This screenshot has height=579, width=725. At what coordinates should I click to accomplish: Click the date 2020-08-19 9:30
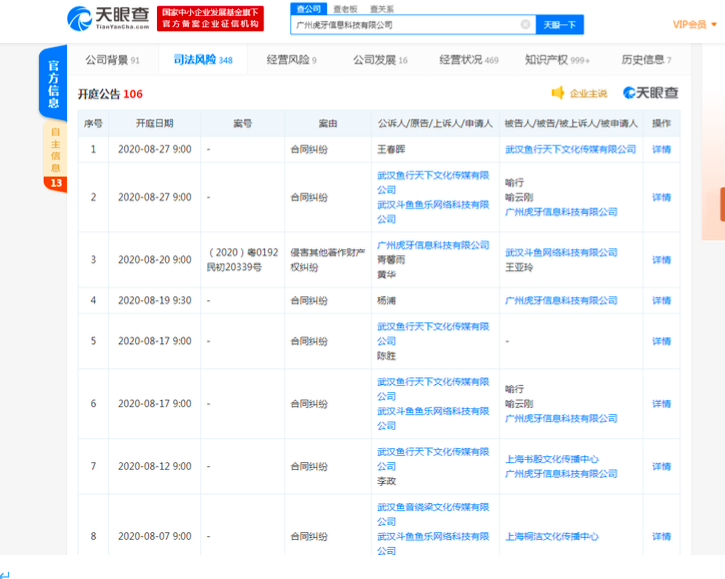154,301
